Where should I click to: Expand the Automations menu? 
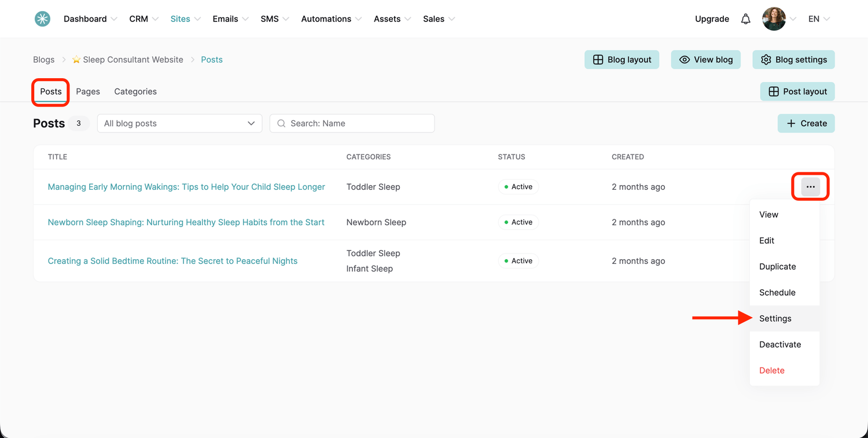click(x=332, y=19)
